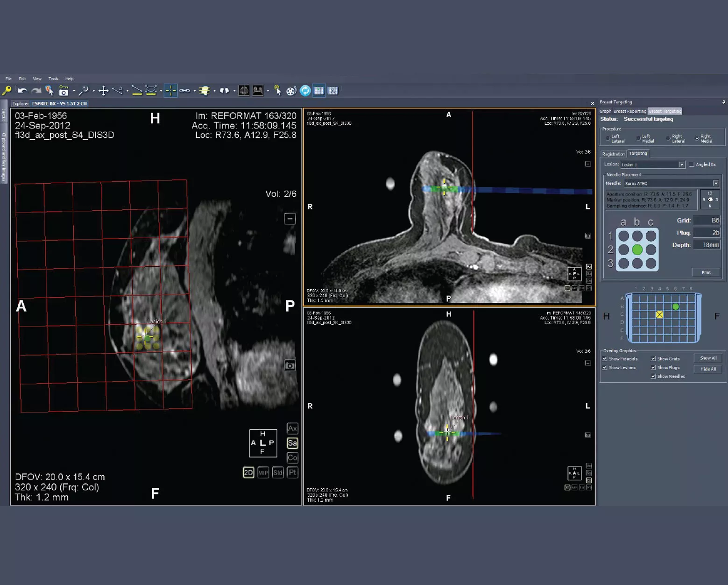Click the chain link tool to link series

[x=184, y=91]
